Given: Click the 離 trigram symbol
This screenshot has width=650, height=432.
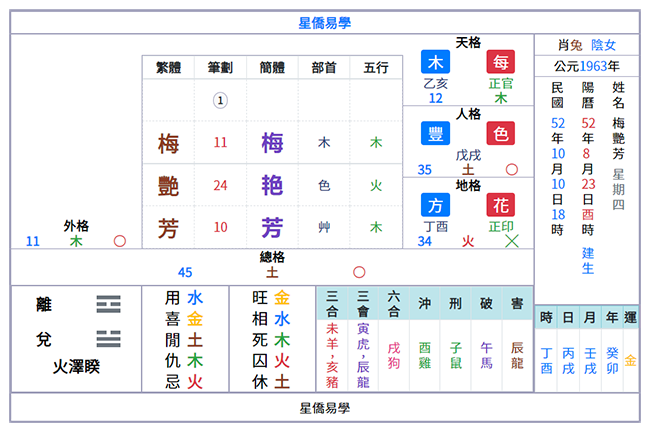Looking at the screenshot, I should [109, 304].
